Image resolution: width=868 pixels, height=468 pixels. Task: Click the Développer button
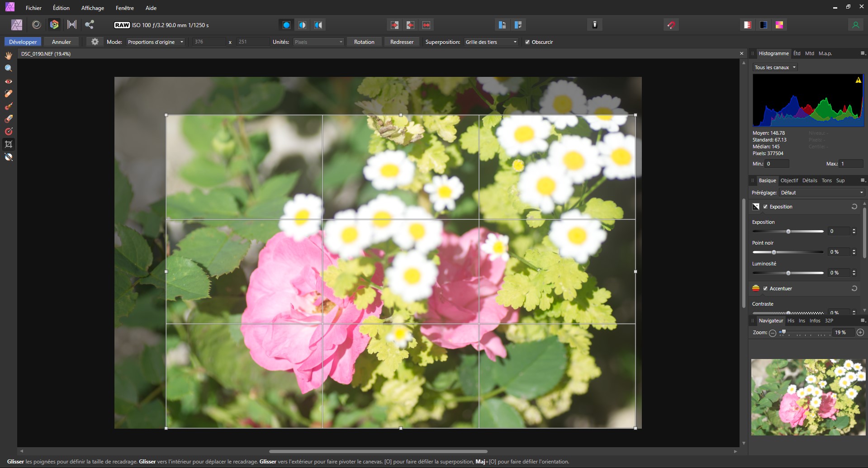click(x=23, y=42)
